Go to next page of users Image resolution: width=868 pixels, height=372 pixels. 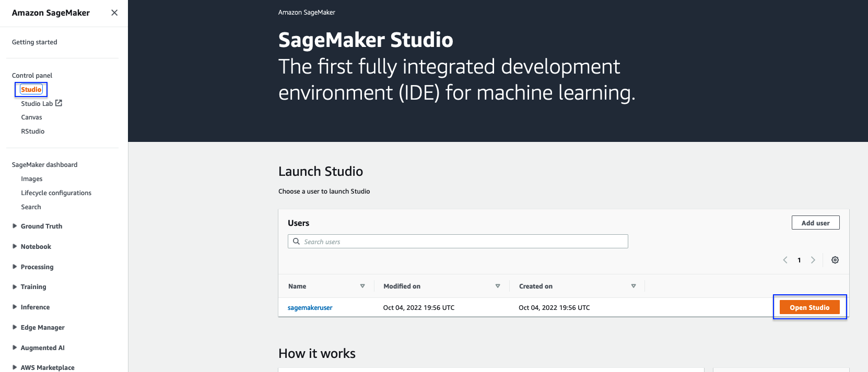813,260
